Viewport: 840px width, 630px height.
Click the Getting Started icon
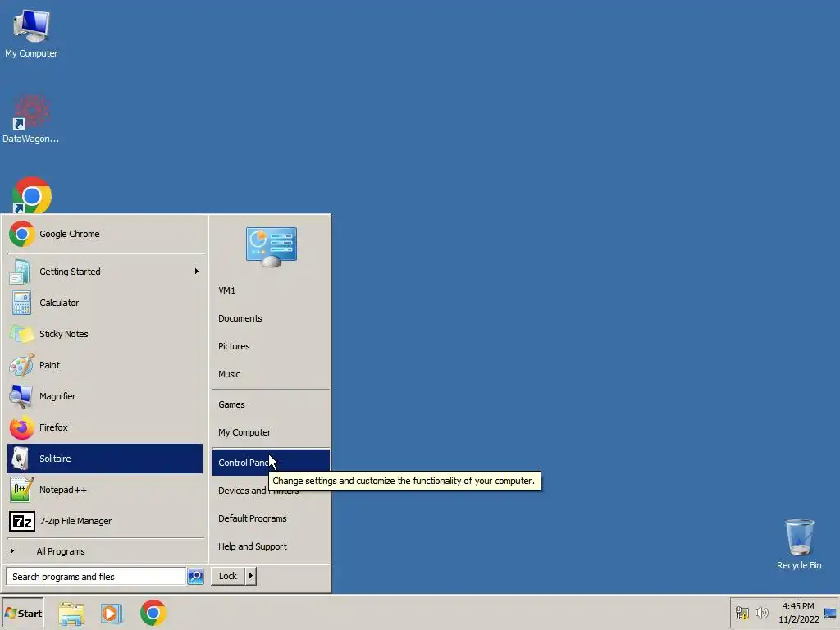[21, 272]
